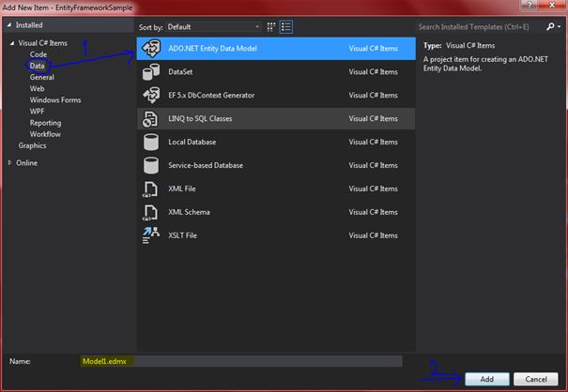This screenshot has width=568, height=392.
Task: Open the dialog help question-mark button
Action: pyautogui.click(x=530, y=5)
